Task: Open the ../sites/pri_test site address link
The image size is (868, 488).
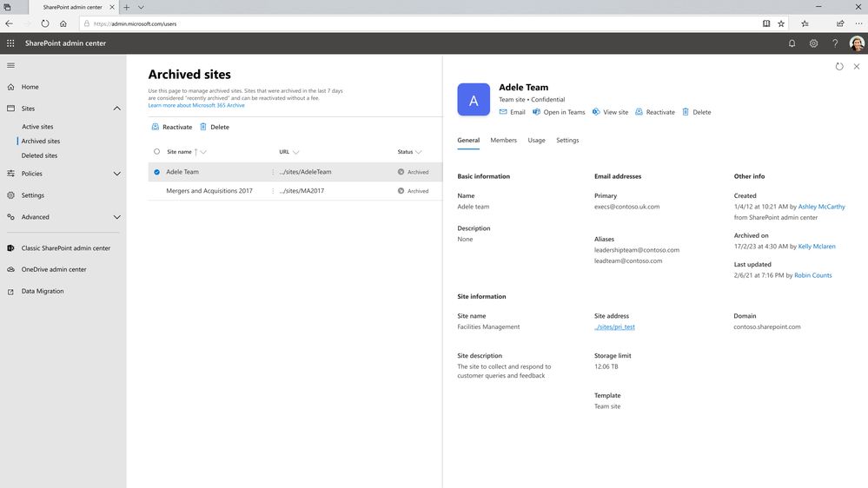Action: (x=614, y=327)
